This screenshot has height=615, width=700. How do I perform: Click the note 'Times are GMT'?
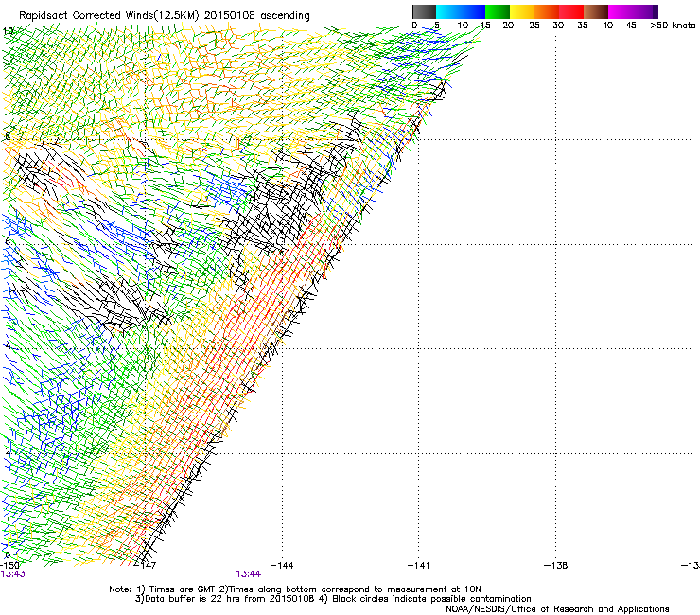(x=183, y=589)
